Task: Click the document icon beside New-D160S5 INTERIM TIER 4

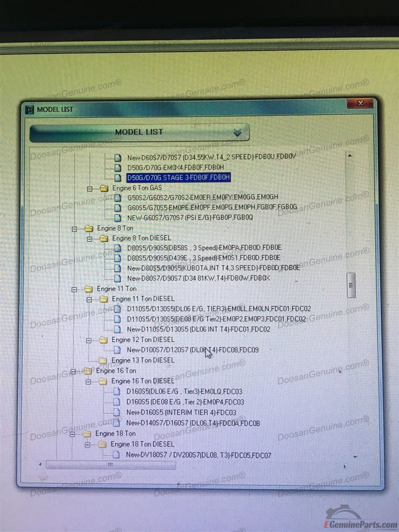Action: 117,412
